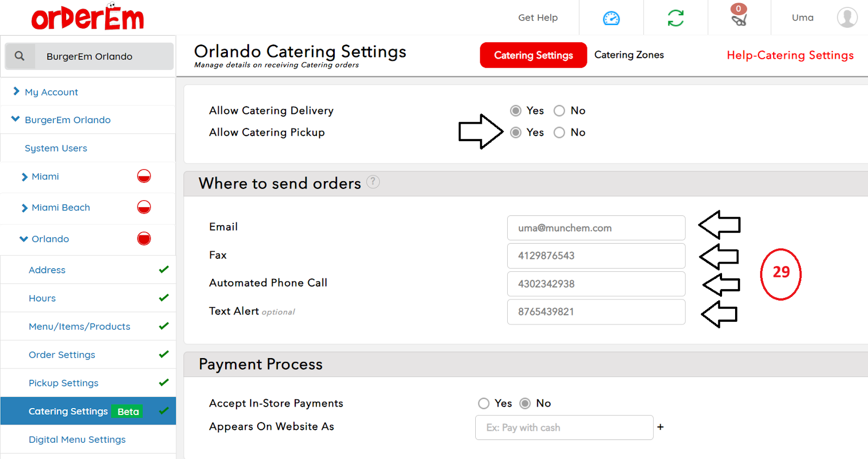The width and height of the screenshot is (868, 459).
Task: Select No for Allow Catering Delivery
Action: pyautogui.click(x=559, y=111)
